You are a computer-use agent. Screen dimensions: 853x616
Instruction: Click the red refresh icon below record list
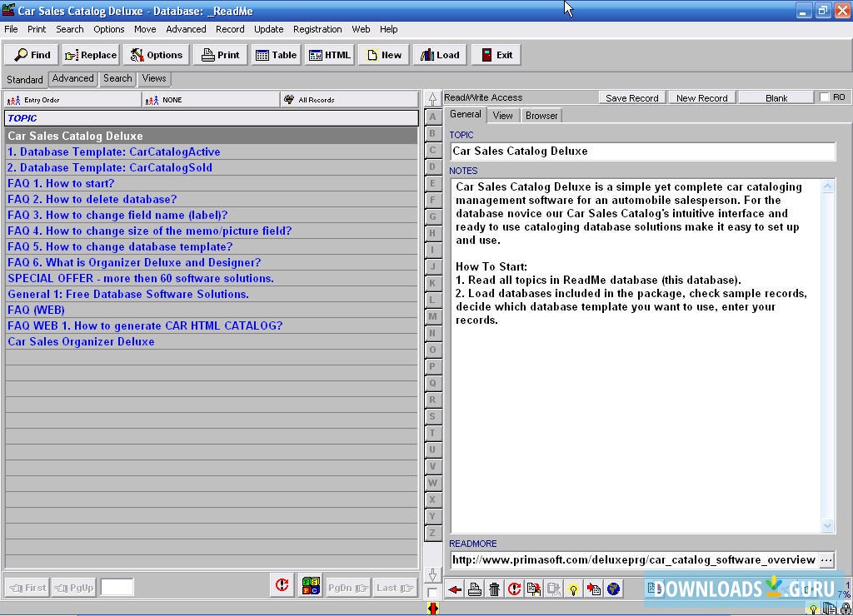click(282, 586)
